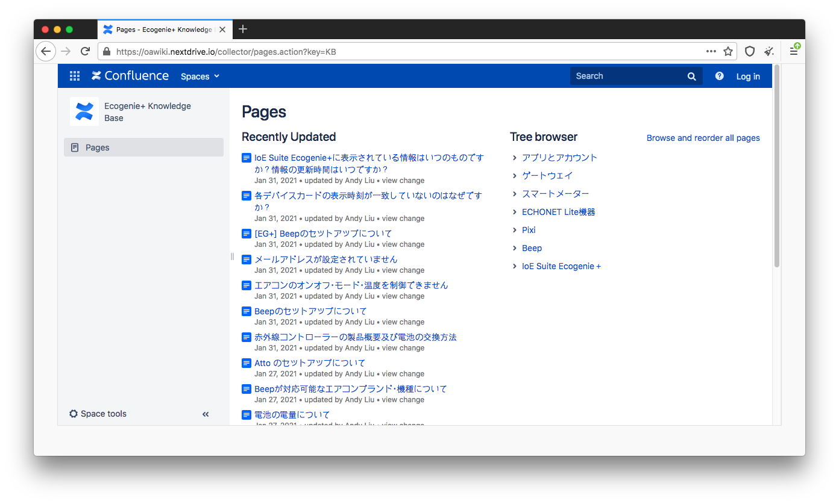Reload the page in the browser
This screenshot has height=504, width=839.
click(85, 51)
